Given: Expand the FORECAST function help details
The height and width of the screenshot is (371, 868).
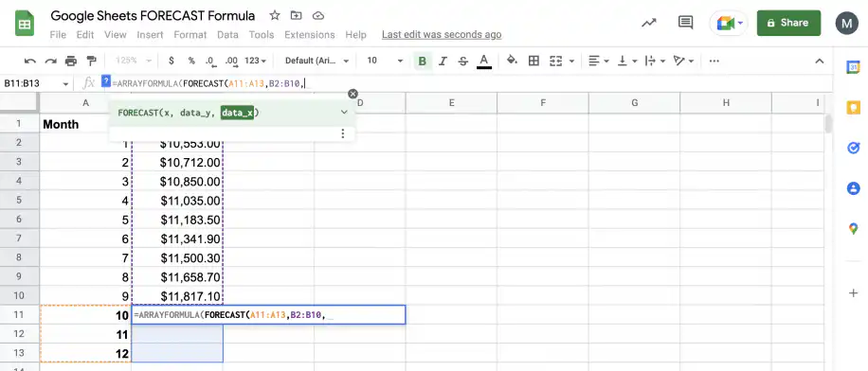Looking at the screenshot, I should pos(344,113).
